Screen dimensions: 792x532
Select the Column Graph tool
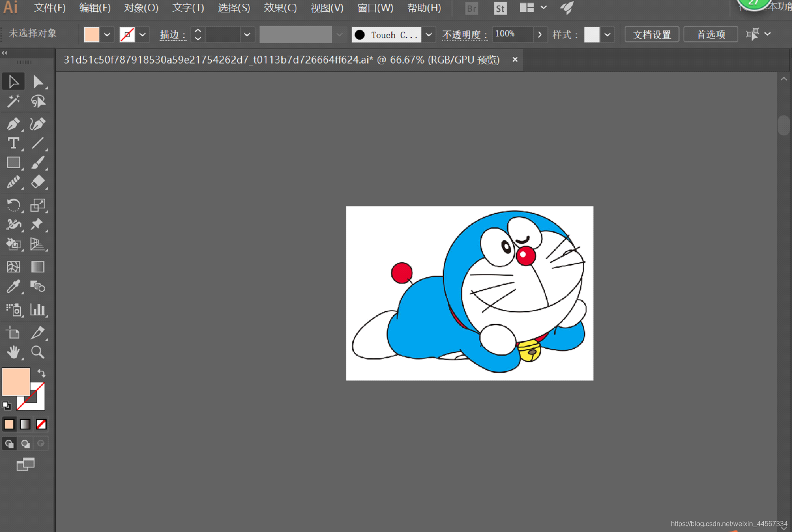pyautogui.click(x=38, y=309)
